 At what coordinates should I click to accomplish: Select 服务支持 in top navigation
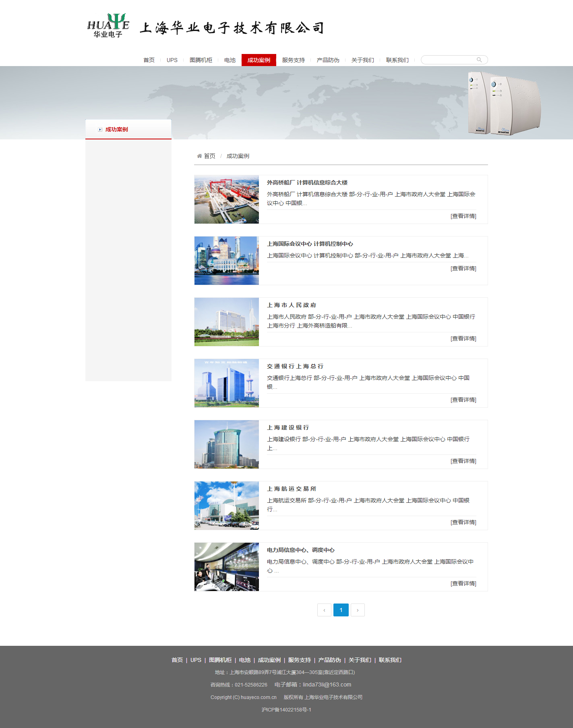[x=293, y=60]
